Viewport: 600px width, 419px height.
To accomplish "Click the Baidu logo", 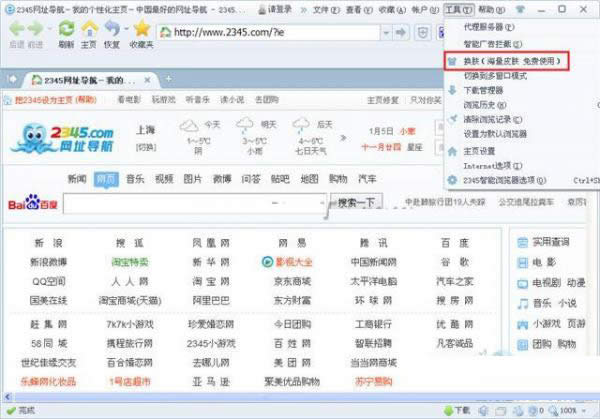I will click(x=33, y=203).
